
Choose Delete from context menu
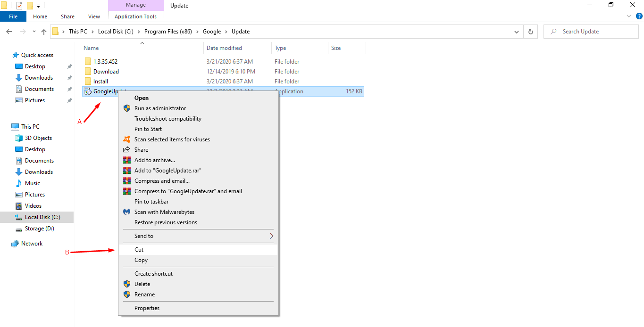[198, 284]
